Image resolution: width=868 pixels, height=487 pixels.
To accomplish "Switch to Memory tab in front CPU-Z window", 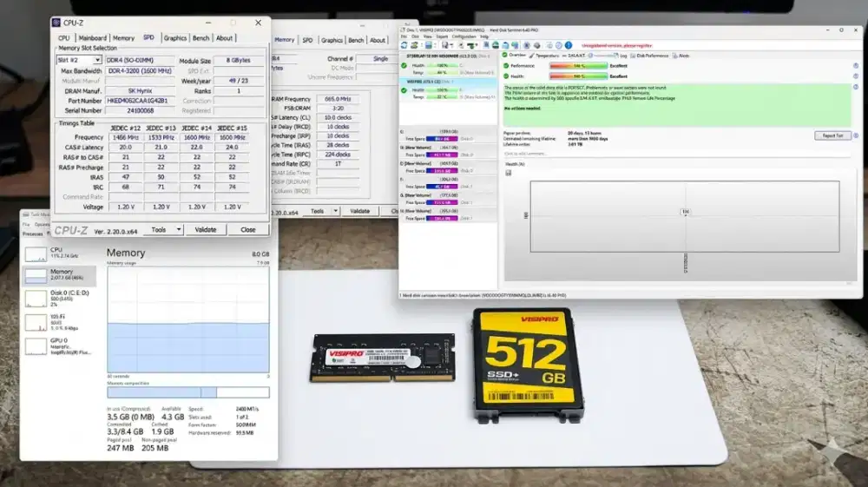I will (123, 38).
